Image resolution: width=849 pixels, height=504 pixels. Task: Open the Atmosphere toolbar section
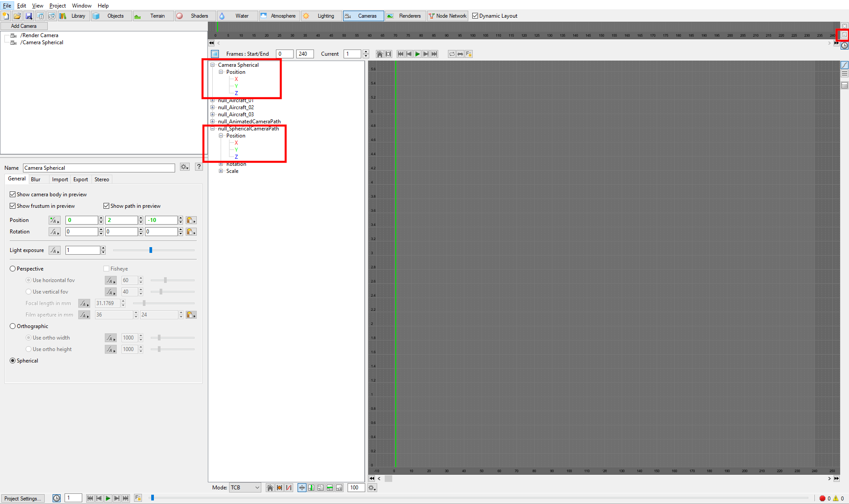279,16
